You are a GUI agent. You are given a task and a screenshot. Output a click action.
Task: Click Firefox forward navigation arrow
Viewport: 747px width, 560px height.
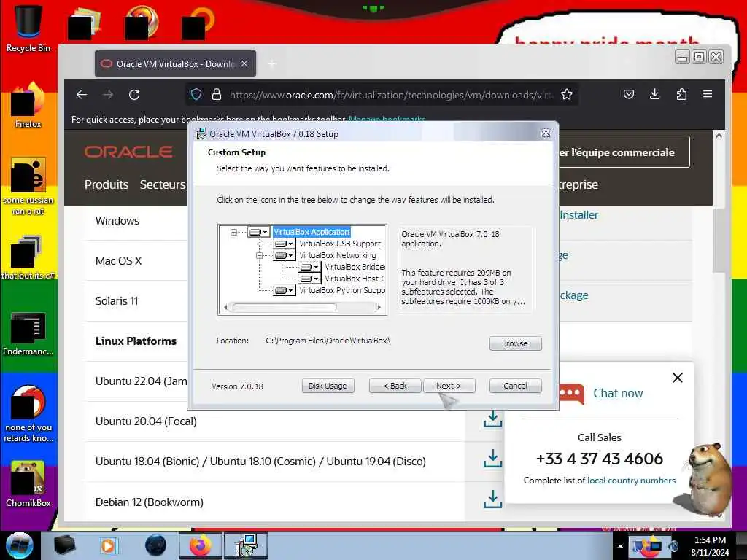(108, 94)
